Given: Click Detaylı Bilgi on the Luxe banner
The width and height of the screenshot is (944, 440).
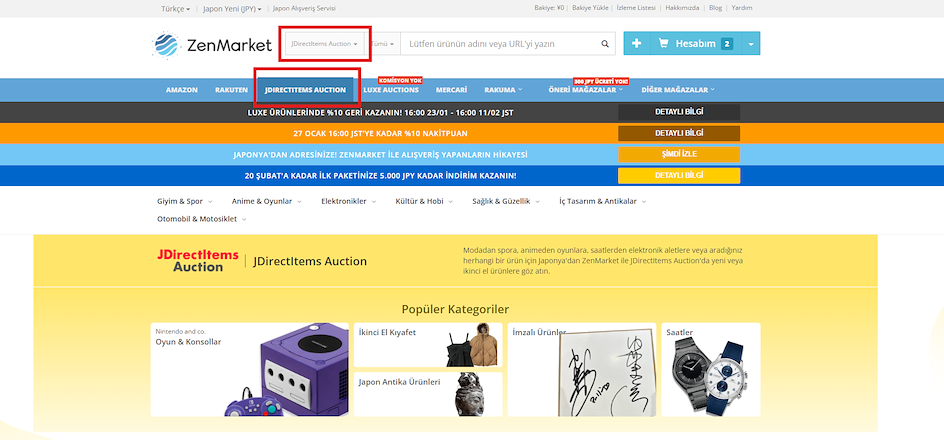Looking at the screenshot, I should click(x=679, y=112).
